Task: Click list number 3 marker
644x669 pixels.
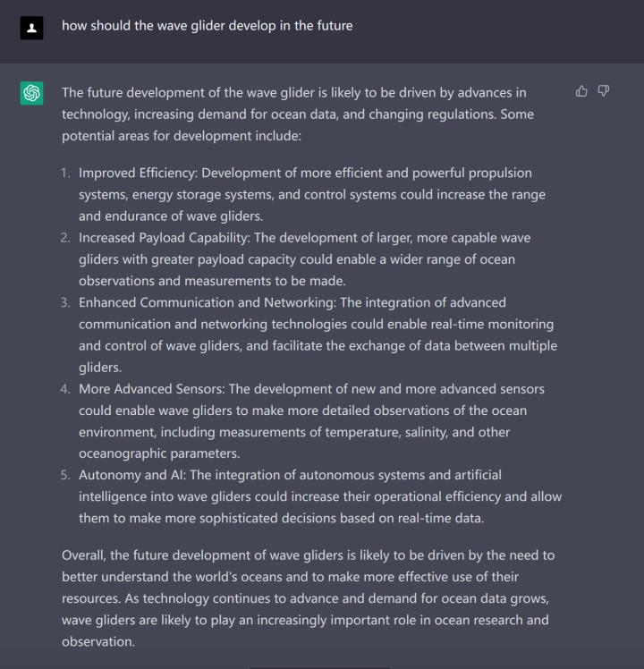Action: point(65,303)
